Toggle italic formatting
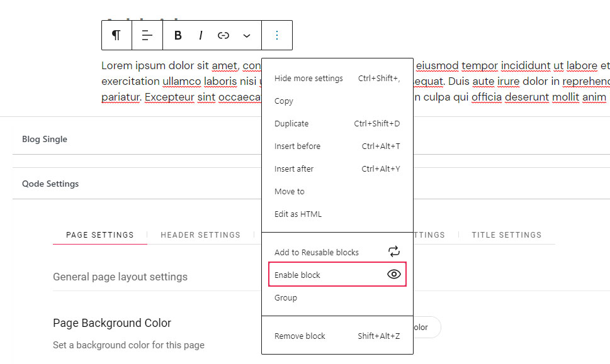This screenshot has height=364, width=610. (200, 35)
